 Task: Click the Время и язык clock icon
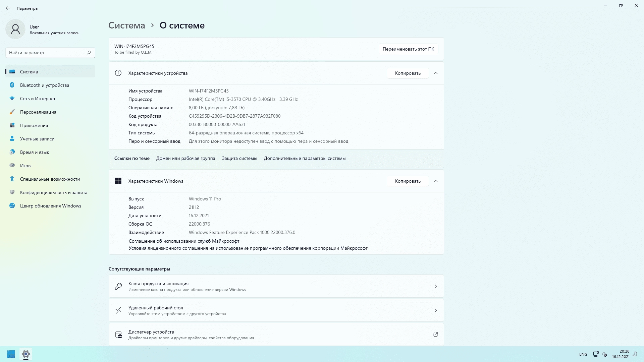coord(12,152)
